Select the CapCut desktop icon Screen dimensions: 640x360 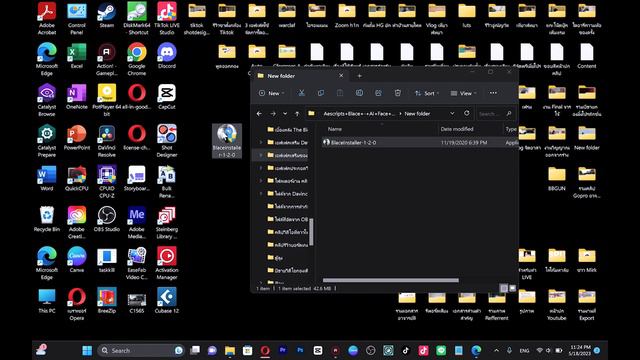pos(167,97)
